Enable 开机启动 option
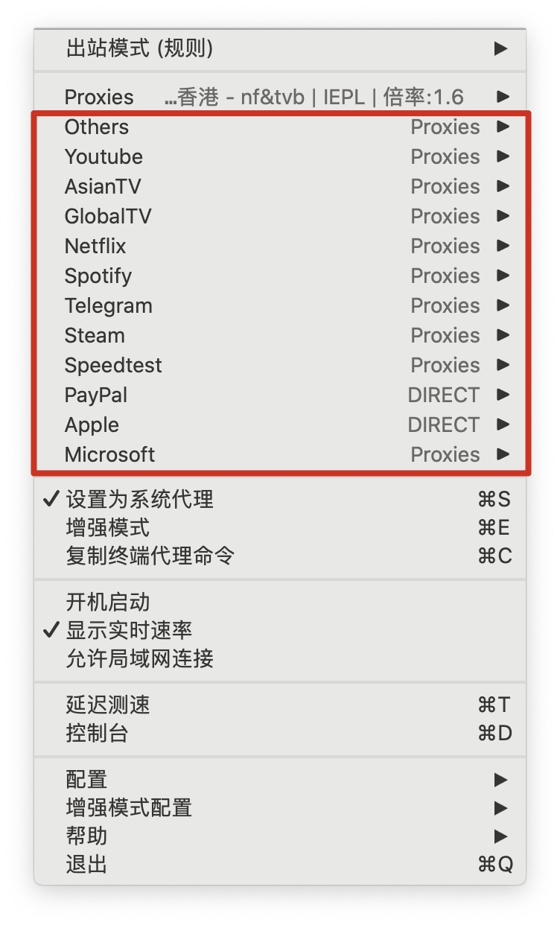The height and width of the screenshot is (925, 560). (108, 602)
